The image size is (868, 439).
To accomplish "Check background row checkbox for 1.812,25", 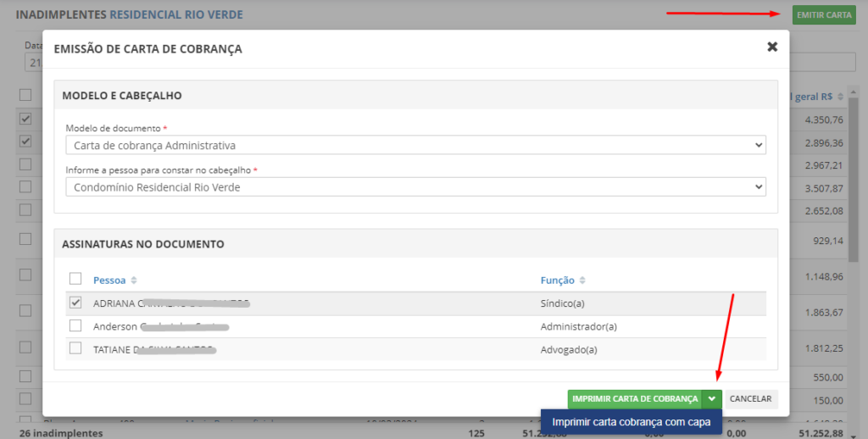I will pyautogui.click(x=25, y=347).
